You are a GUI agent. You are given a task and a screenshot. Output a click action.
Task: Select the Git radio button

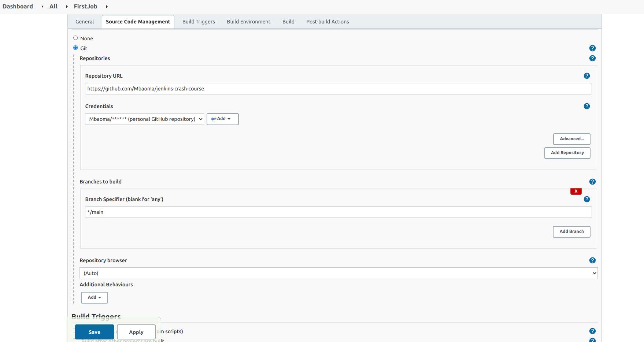point(75,48)
